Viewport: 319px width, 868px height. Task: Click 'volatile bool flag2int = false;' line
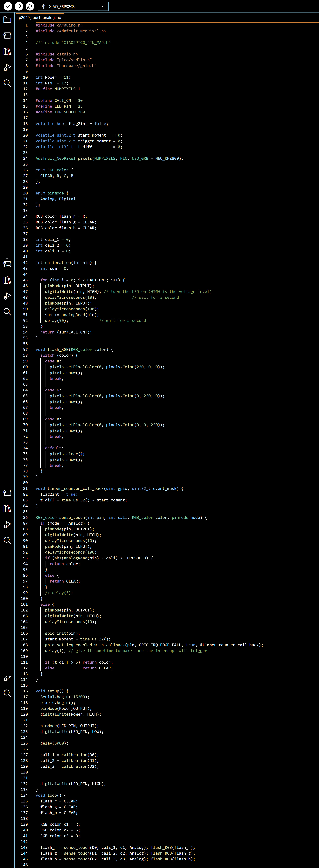(72, 124)
